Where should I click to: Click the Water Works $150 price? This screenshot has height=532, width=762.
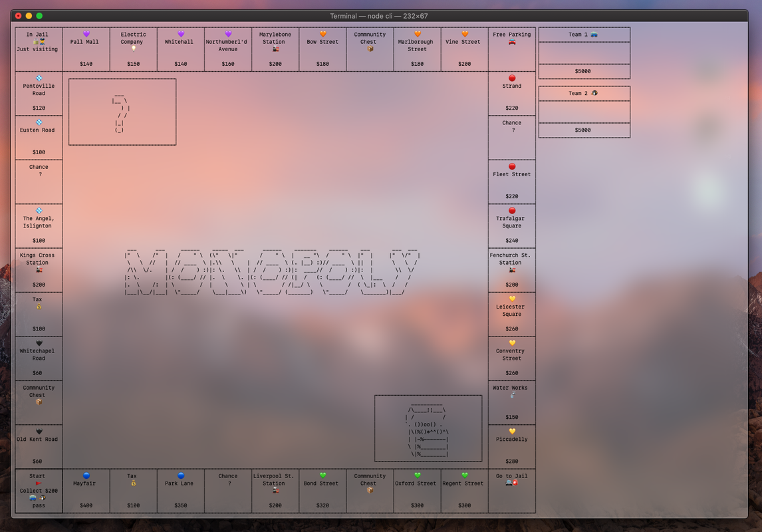coord(512,417)
